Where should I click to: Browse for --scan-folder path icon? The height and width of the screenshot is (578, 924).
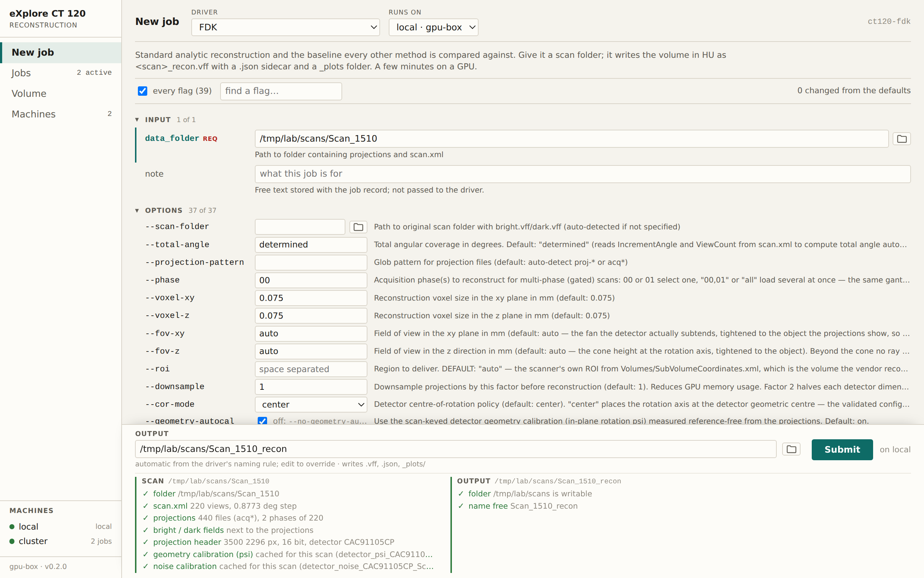358,227
